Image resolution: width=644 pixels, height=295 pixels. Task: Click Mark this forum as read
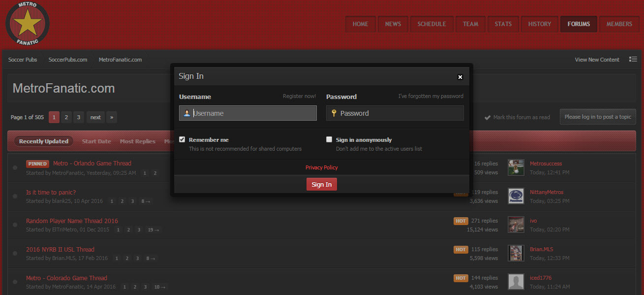[x=517, y=117]
